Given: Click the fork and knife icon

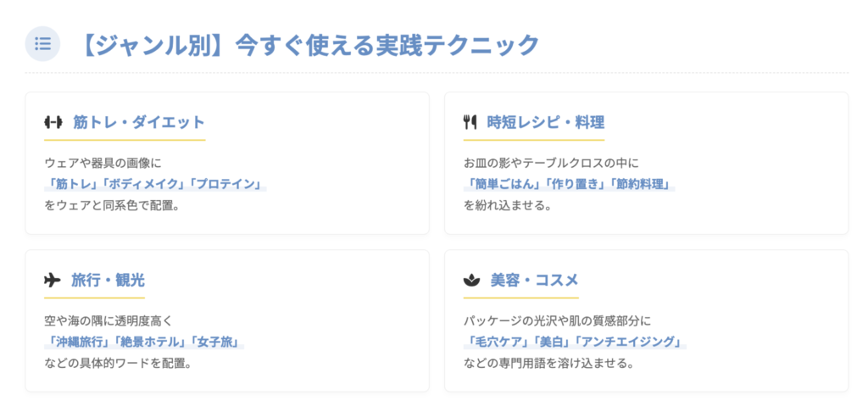Looking at the screenshot, I should point(470,122).
